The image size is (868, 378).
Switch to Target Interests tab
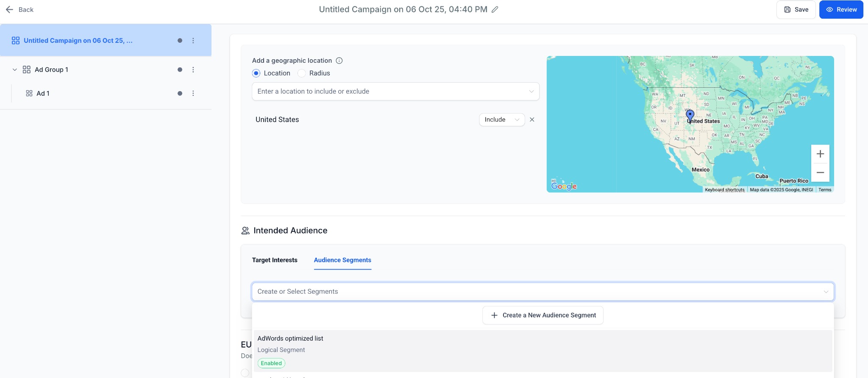(x=275, y=260)
